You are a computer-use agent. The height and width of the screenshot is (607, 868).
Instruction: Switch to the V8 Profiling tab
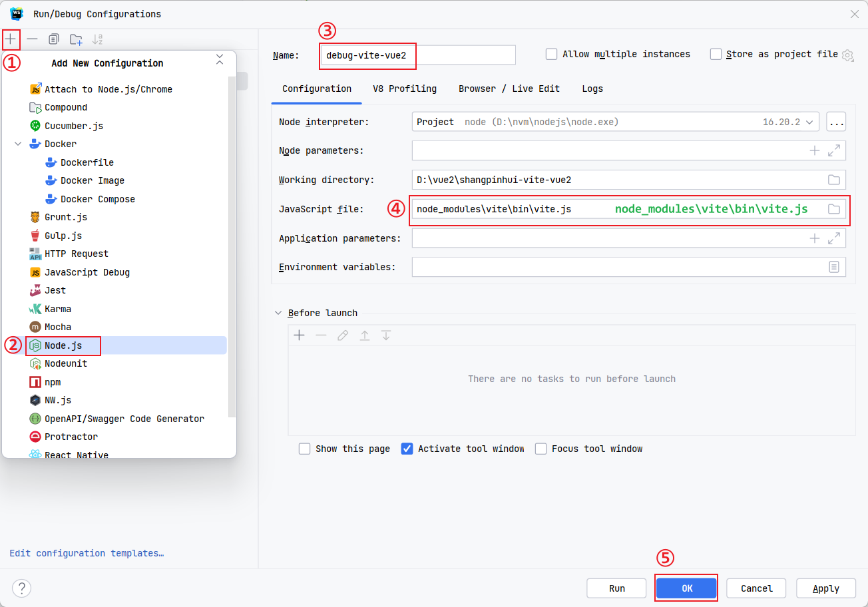[x=405, y=89]
